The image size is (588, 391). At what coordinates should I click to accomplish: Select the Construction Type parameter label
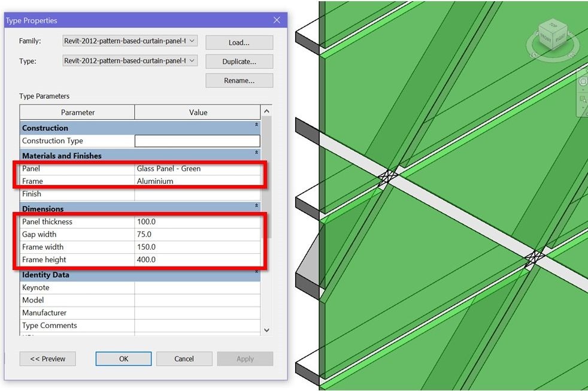[x=52, y=141]
